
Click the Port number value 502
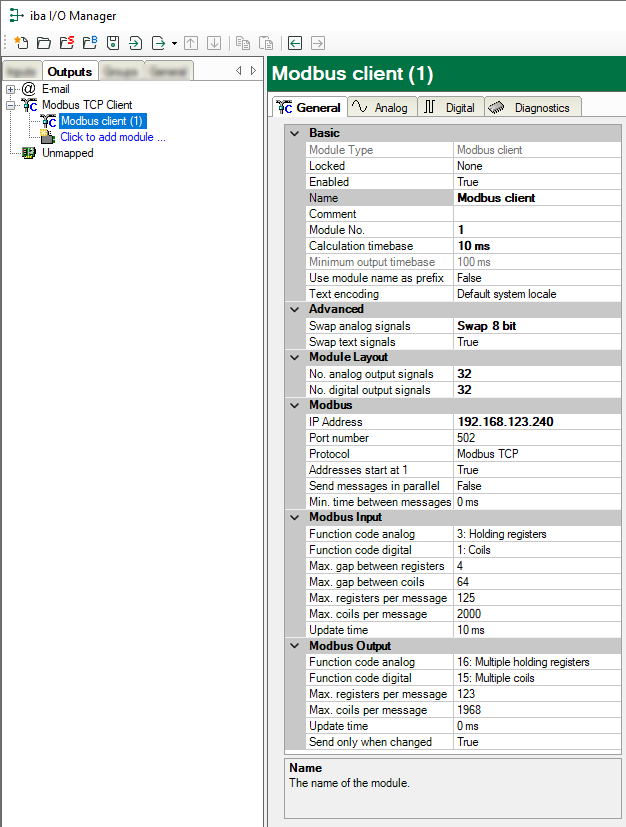pos(537,438)
